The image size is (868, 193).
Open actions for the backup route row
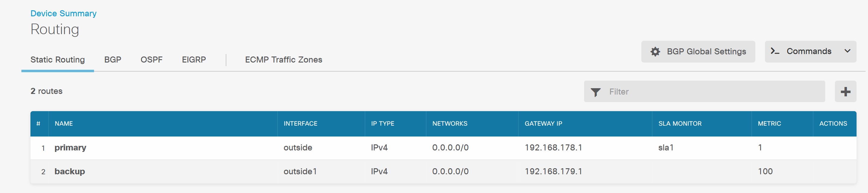833,171
